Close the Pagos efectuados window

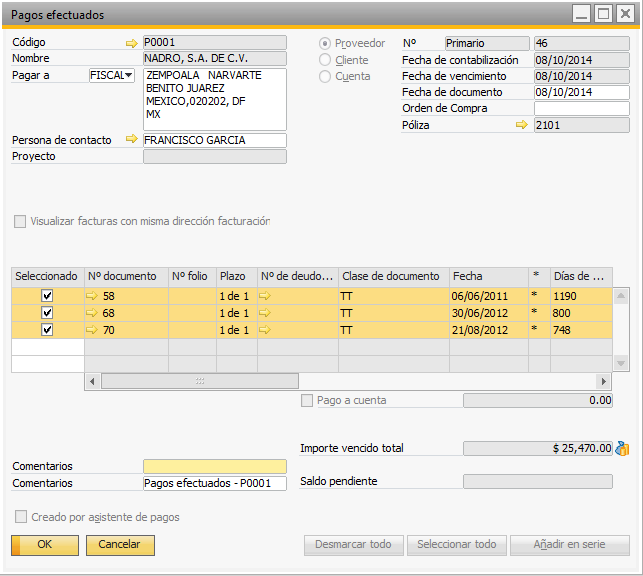click(625, 14)
